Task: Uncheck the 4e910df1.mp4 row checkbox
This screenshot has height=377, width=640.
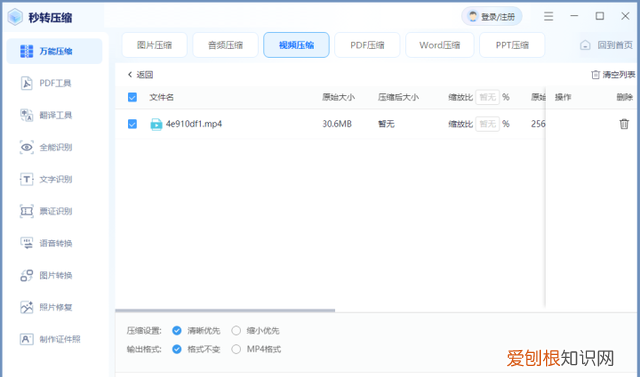Action: (x=132, y=124)
